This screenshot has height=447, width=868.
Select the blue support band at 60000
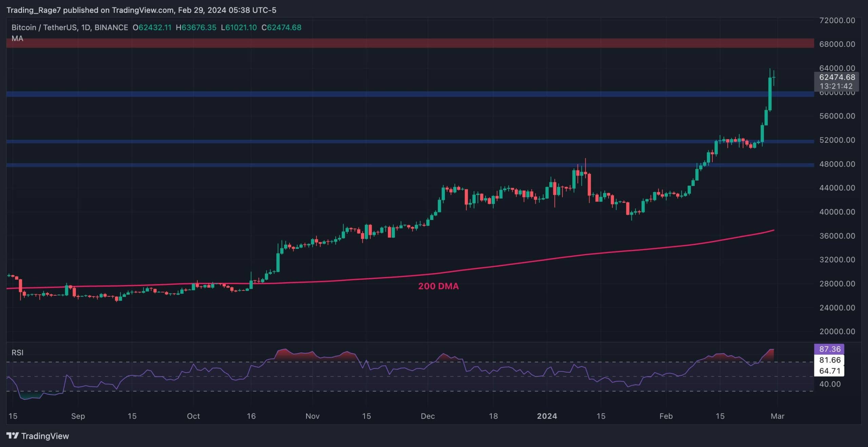(407, 94)
